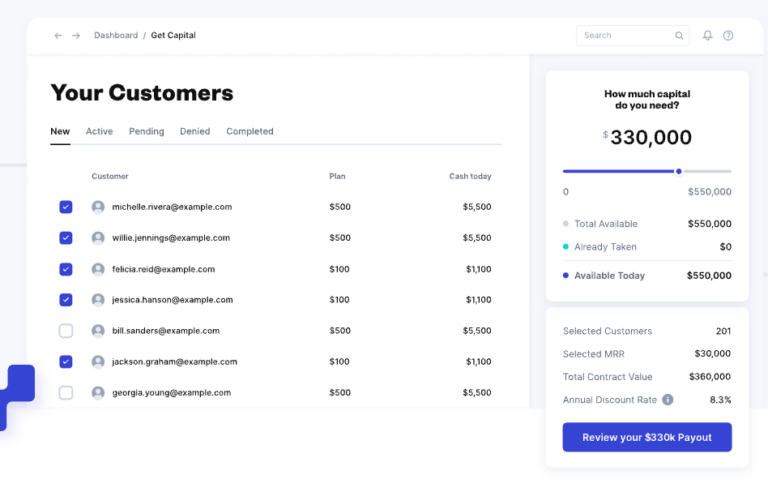Viewport: 768px width, 479px height.
Task: Click avatar icon for michelle.rivera@example.com
Action: tap(98, 207)
